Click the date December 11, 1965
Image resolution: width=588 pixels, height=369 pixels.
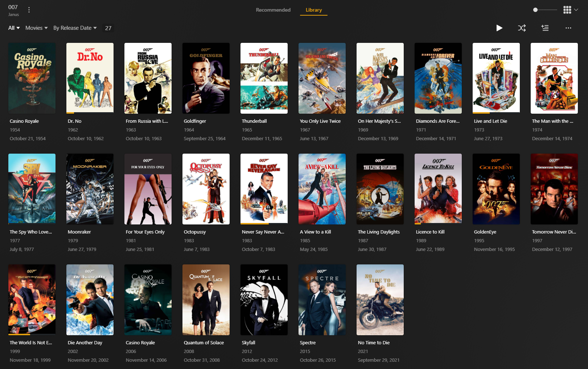point(262,139)
